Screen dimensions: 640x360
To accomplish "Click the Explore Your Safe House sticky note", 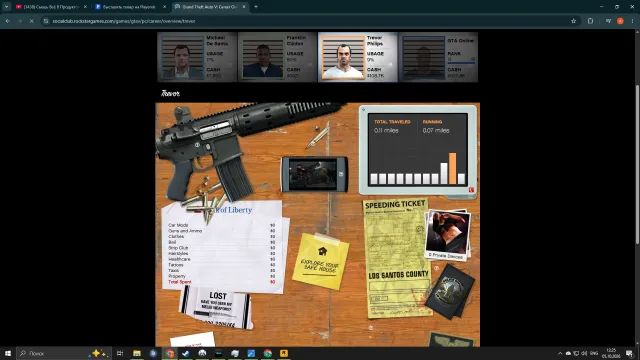I will tap(321, 261).
